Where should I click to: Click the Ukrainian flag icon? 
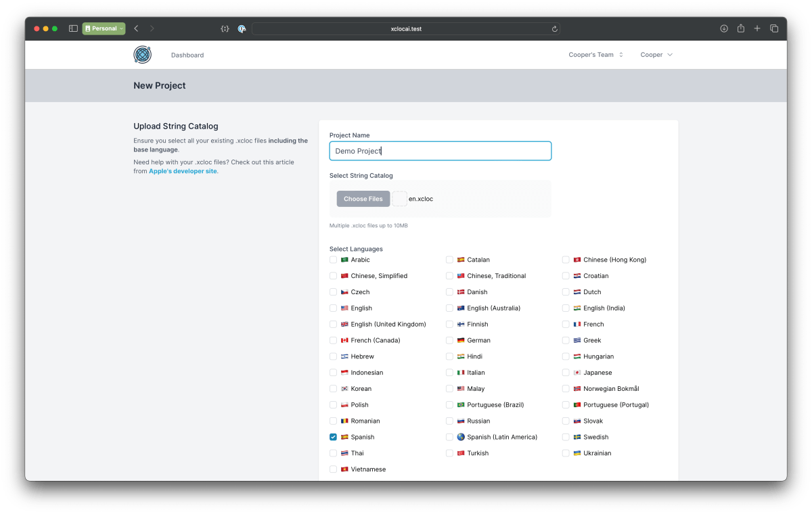click(577, 453)
